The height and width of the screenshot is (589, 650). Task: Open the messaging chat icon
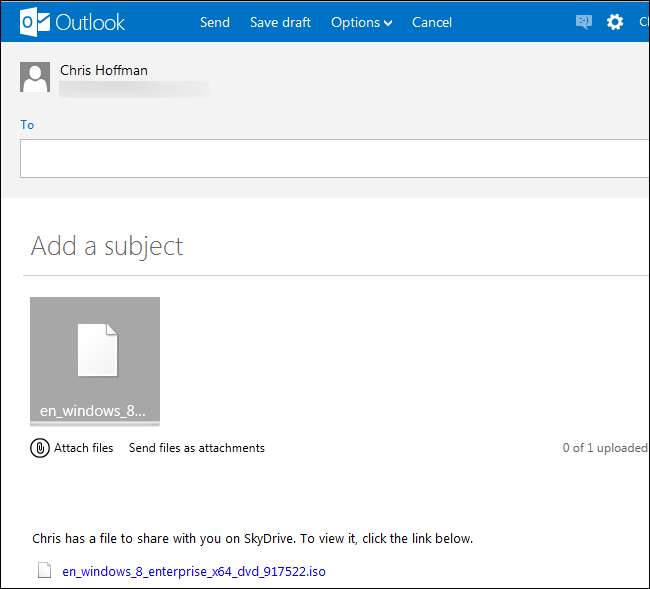[584, 22]
